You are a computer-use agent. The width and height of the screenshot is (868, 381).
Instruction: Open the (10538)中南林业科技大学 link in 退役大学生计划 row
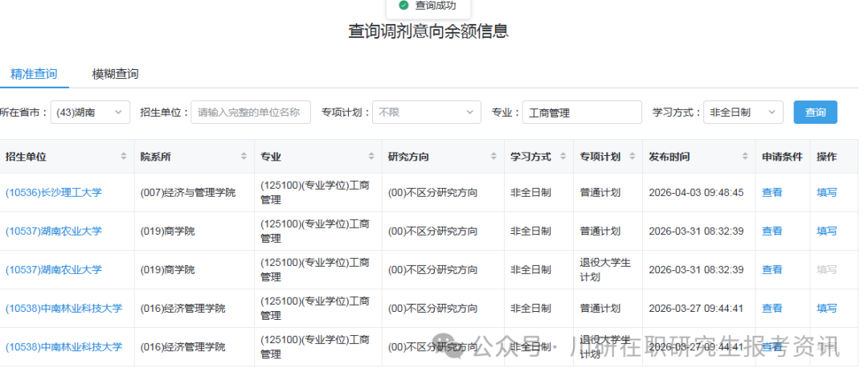[x=63, y=347]
